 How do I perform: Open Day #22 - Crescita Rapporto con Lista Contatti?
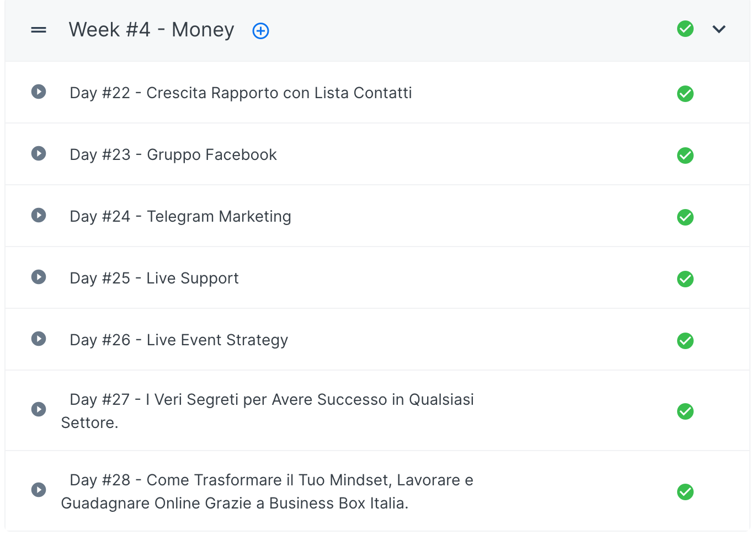[241, 93]
